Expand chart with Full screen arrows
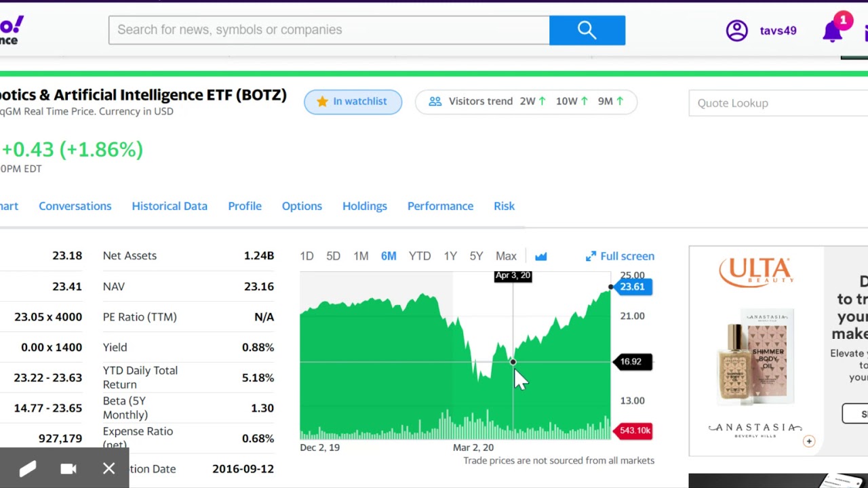868x488 pixels. pos(591,256)
